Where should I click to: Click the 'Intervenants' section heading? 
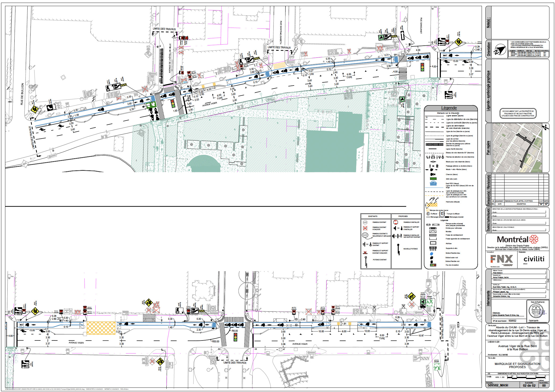point(489,298)
